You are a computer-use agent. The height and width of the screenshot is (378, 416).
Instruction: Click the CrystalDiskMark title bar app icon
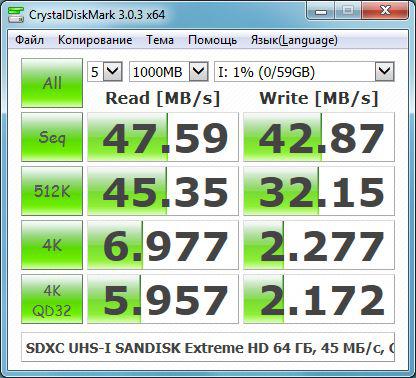point(16,15)
